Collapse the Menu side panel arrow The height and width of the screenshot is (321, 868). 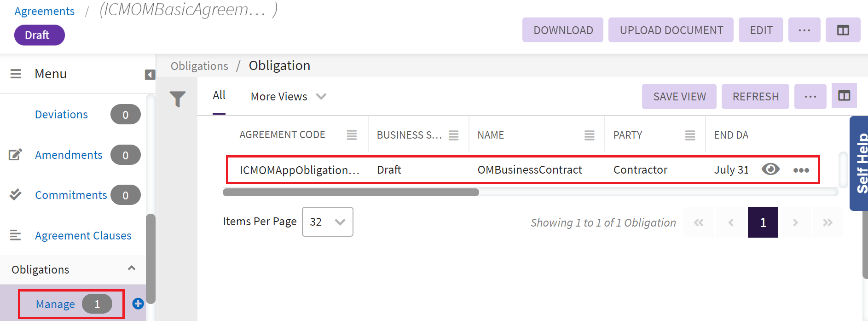[150, 75]
